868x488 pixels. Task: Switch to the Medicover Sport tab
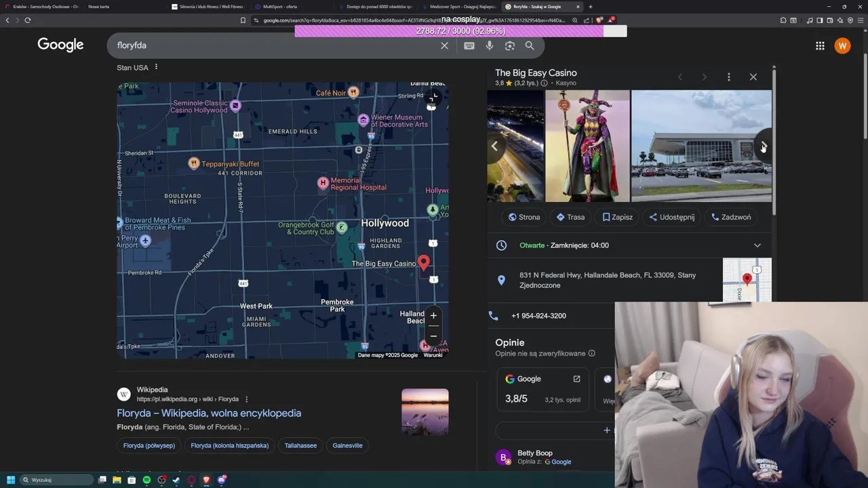pos(458,7)
